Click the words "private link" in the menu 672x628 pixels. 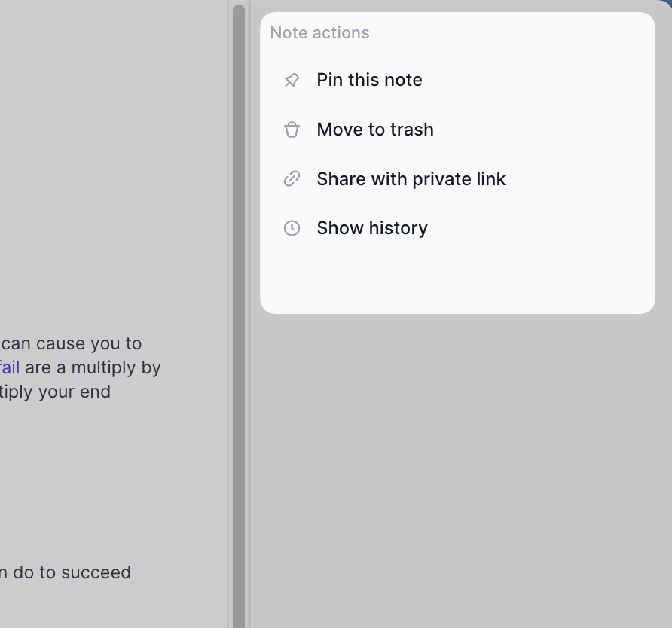pos(458,179)
